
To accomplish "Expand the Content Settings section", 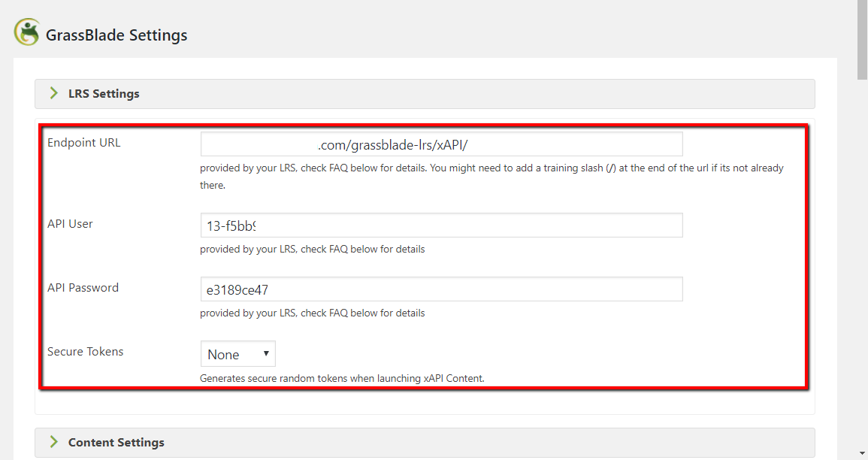I will 425,442.
